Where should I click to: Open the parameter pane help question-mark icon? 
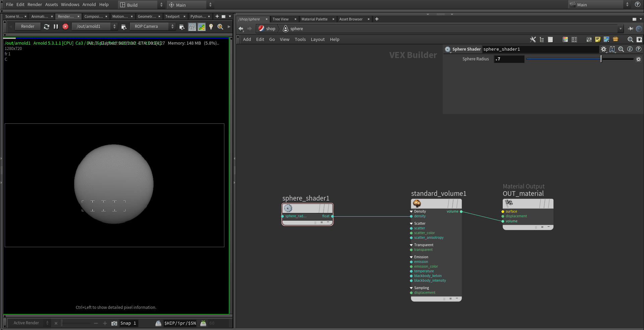pyautogui.click(x=639, y=49)
